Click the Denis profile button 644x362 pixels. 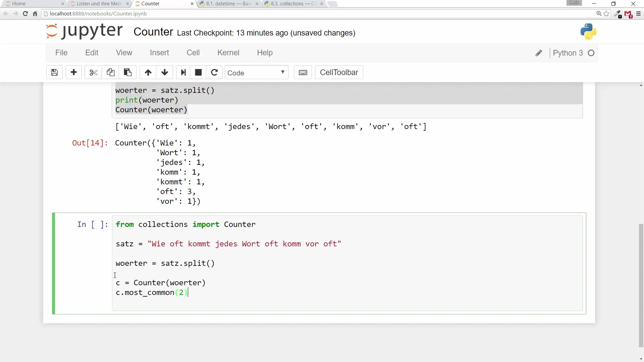[574, 3]
